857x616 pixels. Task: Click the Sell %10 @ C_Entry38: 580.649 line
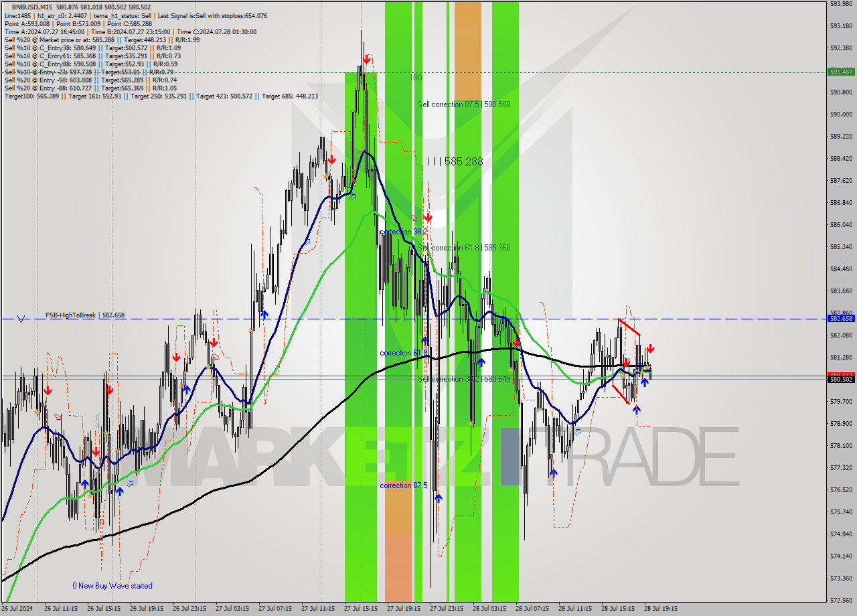92,48
